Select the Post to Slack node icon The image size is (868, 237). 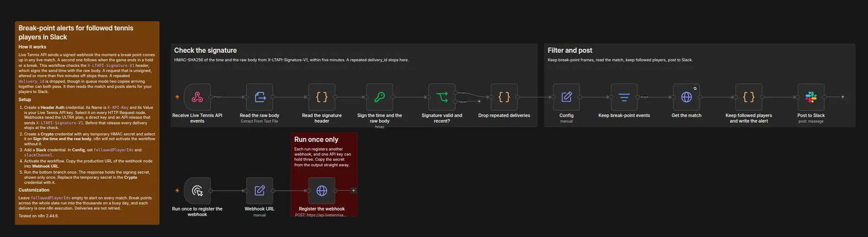[x=811, y=97]
